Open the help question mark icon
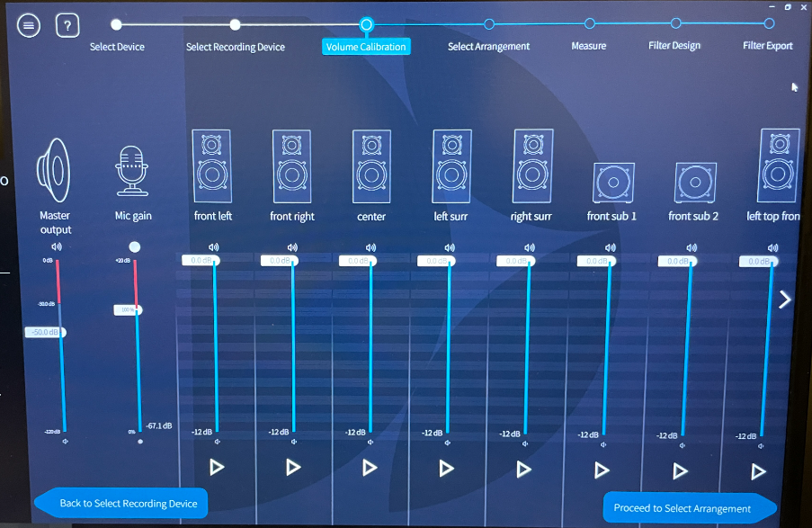 [x=67, y=25]
